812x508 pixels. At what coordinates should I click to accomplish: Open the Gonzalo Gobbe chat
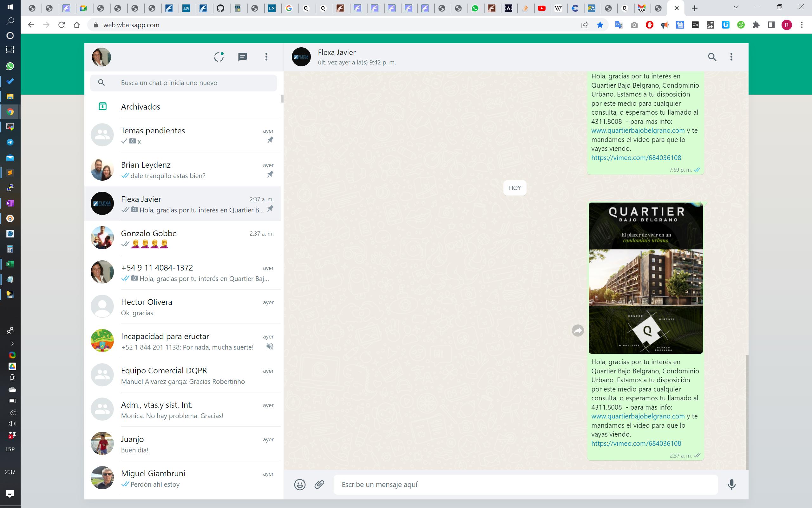(x=182, y=238)
